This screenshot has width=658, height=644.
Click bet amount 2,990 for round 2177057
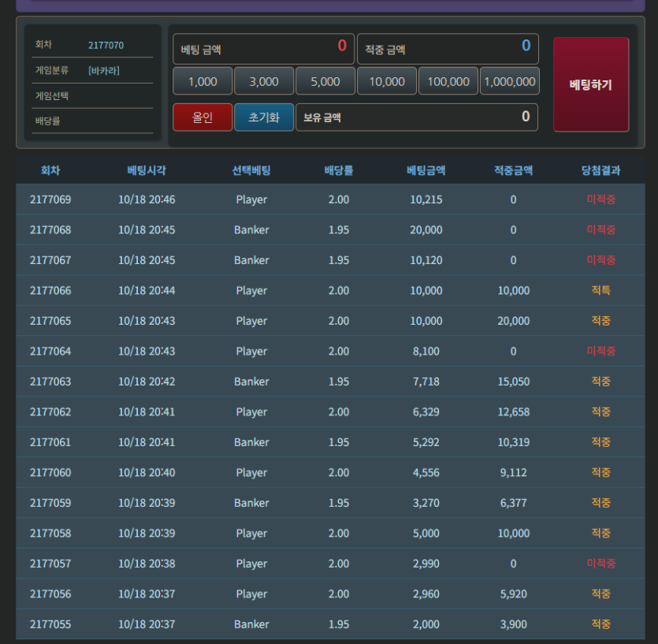[x=426, y=564]
